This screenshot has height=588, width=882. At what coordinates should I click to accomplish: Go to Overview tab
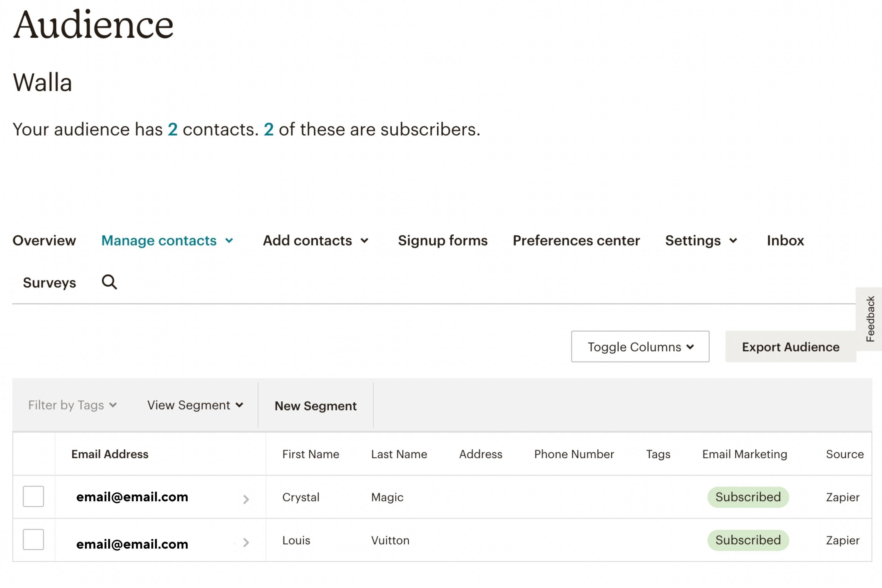[x=44, y=240]
